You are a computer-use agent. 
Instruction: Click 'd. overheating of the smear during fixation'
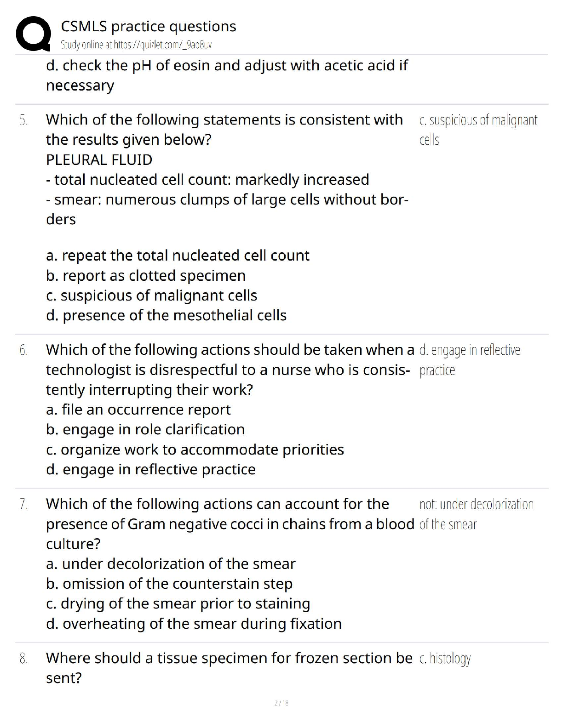[x=194, y=624]
